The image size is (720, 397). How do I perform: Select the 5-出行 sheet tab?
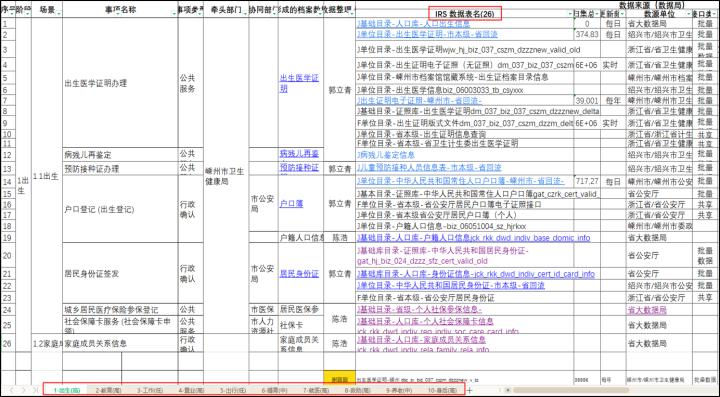click(233, 391)
